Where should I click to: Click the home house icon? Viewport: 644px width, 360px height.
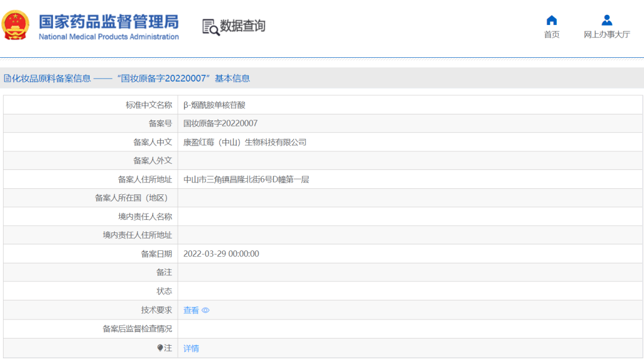click(552, 20)
